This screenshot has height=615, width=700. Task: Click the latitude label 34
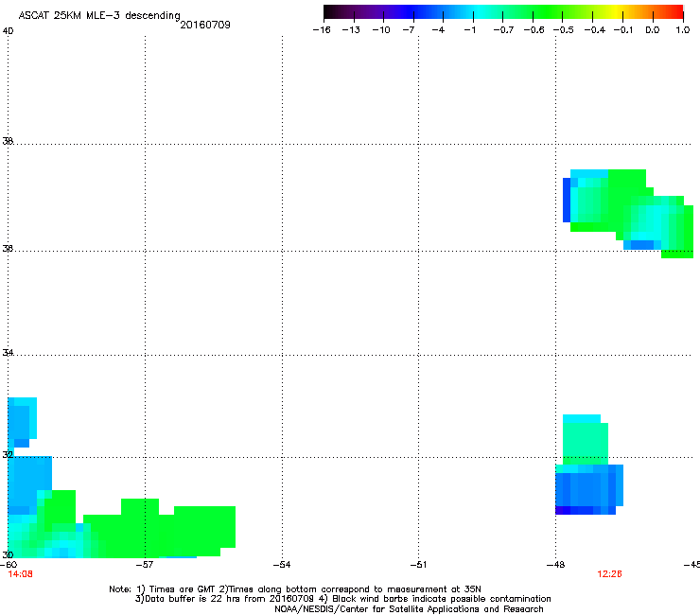(x=8, y=353)
